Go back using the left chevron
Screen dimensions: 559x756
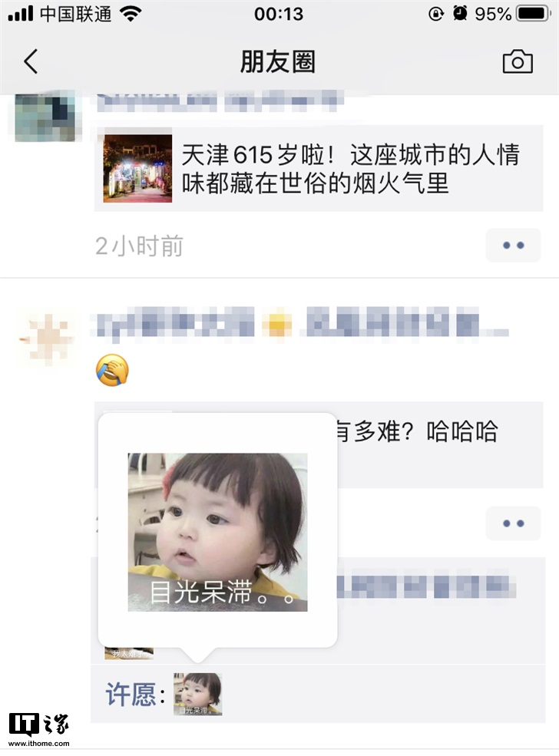tap(31, 61)
